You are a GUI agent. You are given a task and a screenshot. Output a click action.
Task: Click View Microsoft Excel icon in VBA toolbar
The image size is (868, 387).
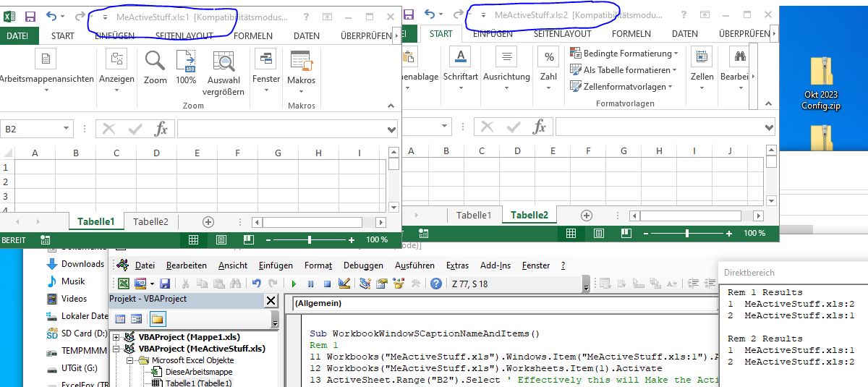coord(124,284)
